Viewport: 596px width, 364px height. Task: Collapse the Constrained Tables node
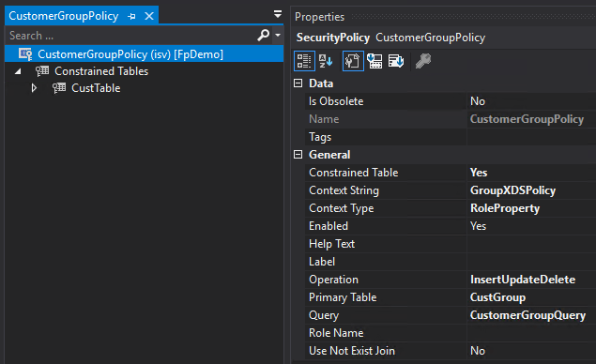pyautogui.click(x=18, y=71)
